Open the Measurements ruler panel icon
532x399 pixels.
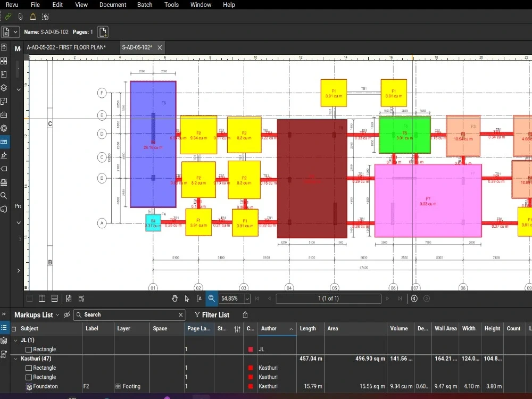tap(4, 142)
